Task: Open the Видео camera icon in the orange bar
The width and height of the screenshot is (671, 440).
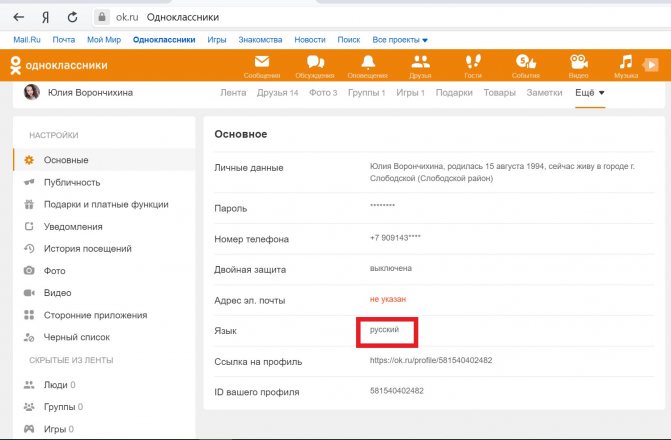Action: (579, 62)
